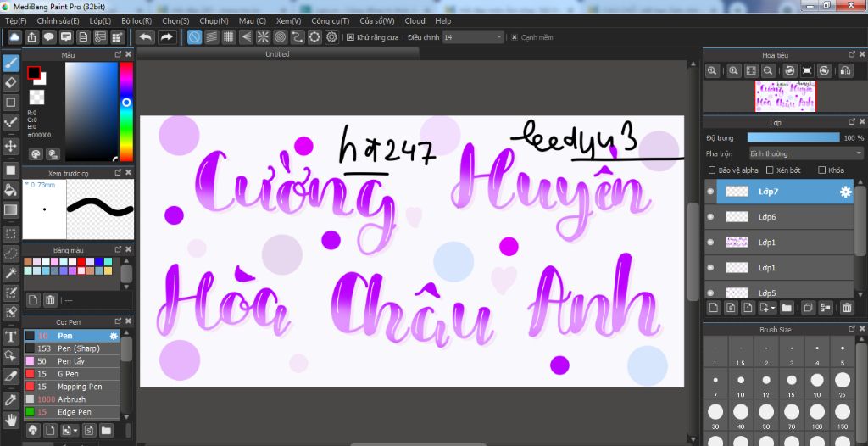Switch to the Untitled canvas tab
This screenshot has height=446, width=868.
[x=277, y=53]
